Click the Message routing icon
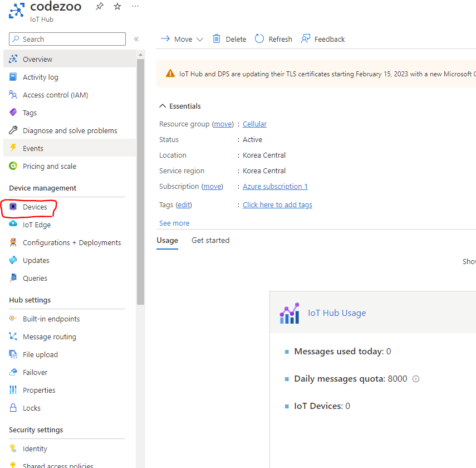The height and width of the screenshot is (468, 476). point(13,336)
